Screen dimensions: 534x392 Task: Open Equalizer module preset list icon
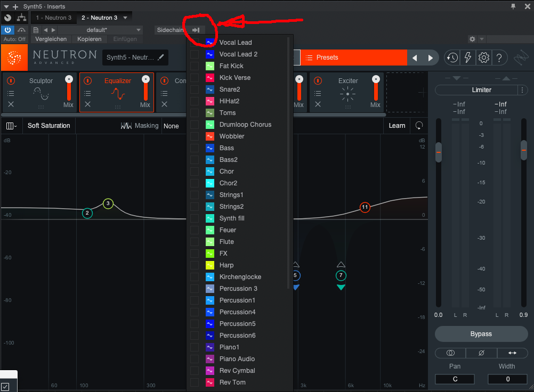[x=87, y=93]
